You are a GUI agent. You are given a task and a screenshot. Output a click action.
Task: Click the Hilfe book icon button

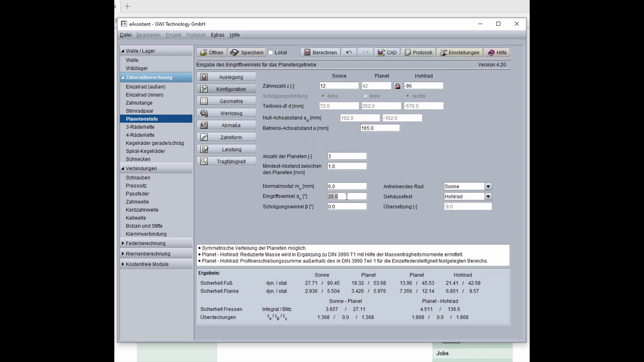497,52
